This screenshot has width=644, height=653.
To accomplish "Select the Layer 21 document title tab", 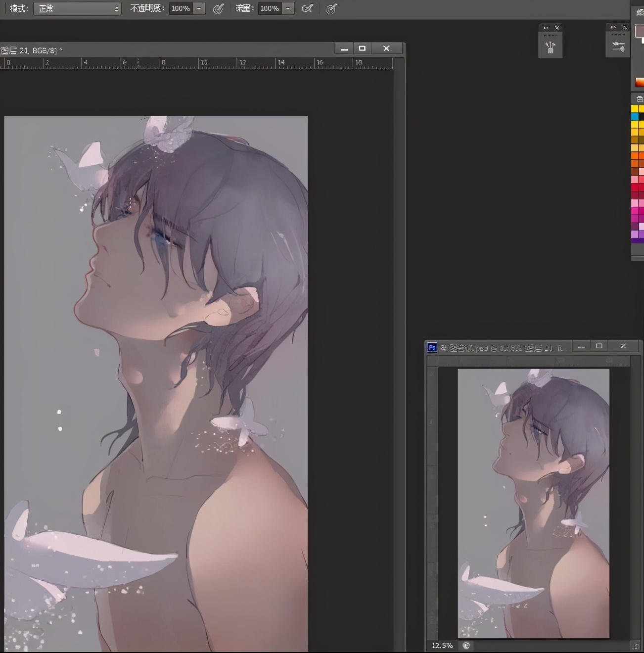I will coord(32,50).
